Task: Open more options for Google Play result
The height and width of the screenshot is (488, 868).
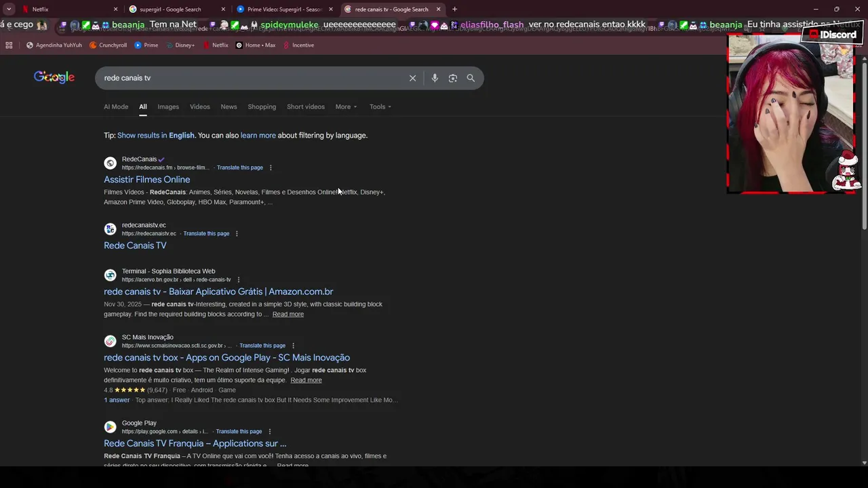Action: tap(269, 432)
